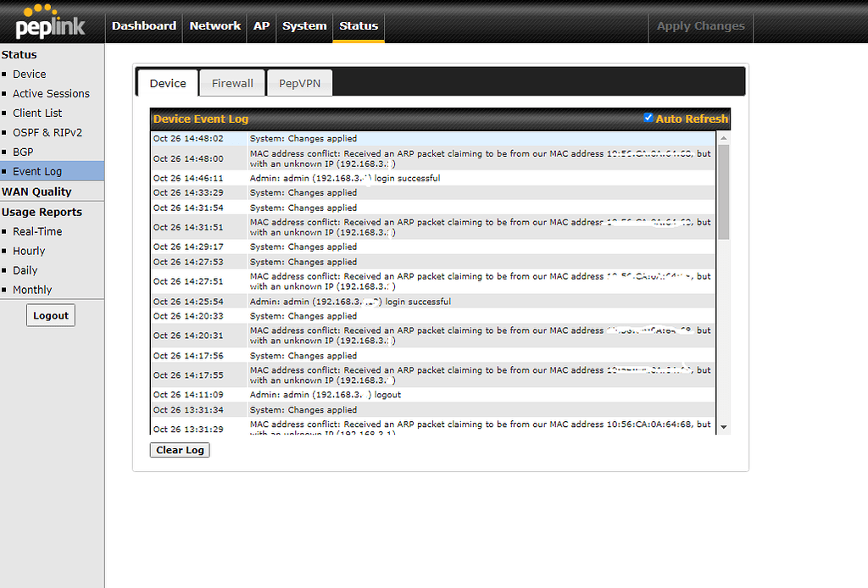Switch to the Firewall tab

point(232,83)
